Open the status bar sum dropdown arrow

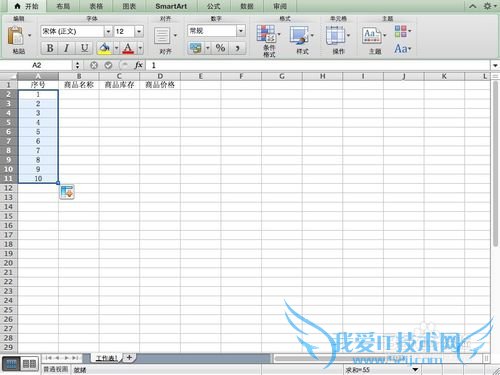(415, 369)
